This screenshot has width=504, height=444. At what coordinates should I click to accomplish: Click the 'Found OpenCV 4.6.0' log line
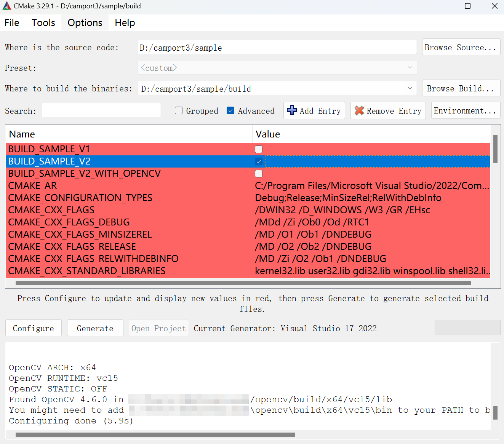[x=200, y=399]
